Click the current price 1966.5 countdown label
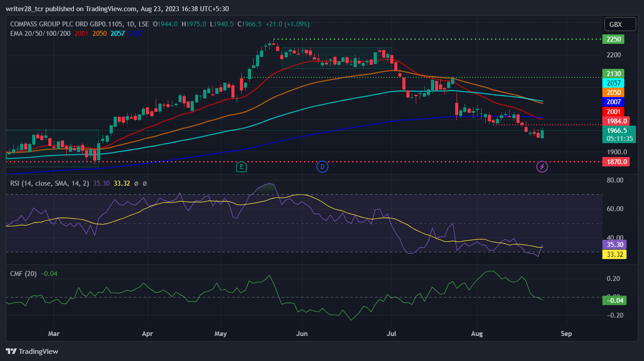Image resolution: width=644 pixels, height=361 pixels. click(619, 135)
